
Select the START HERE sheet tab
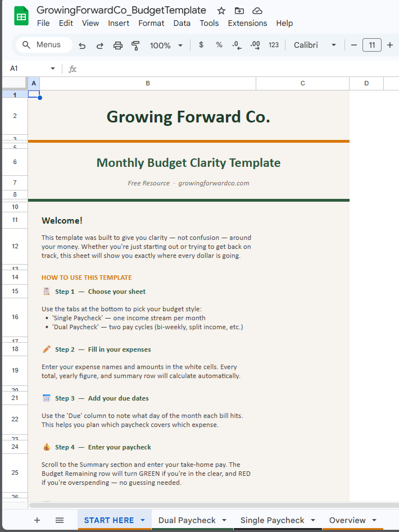(109, 520)
